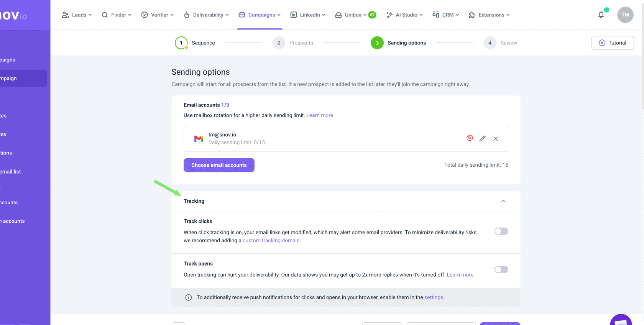Click the info icon near push notifications note
Viewport: 644px width, 325px height.
(189, 297)
